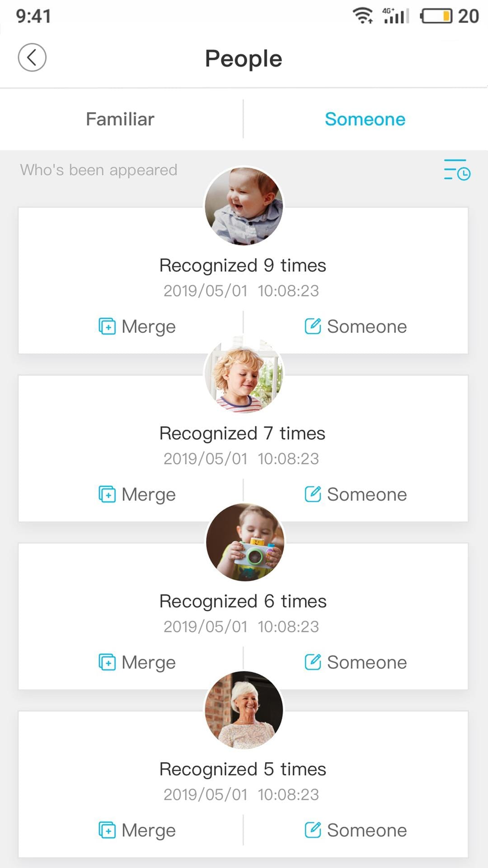
Task: Select the Someone tab
Action: pyautogui.click(x=365, y=119)
